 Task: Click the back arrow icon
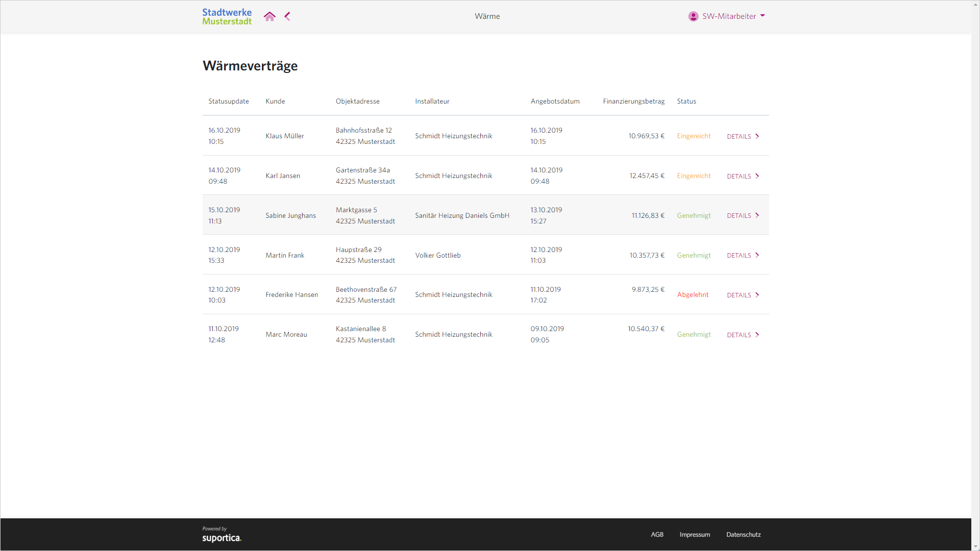click(287, 16)
